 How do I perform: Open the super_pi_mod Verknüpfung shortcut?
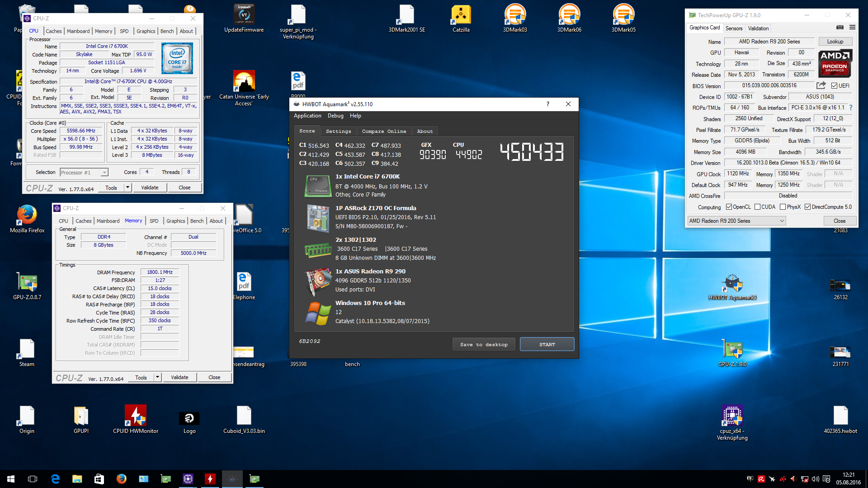pos(298,22)
